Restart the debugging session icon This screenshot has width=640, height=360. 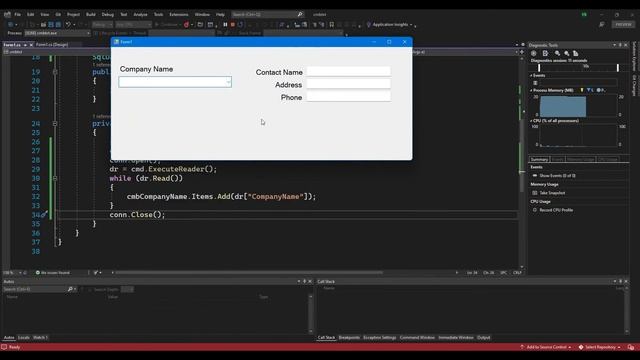coord(240,24)
